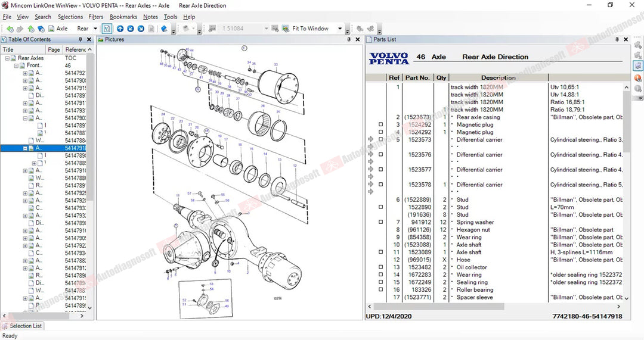Select the Rear axle casing row
Screen dimensions: 644x340
click(495, 117)
